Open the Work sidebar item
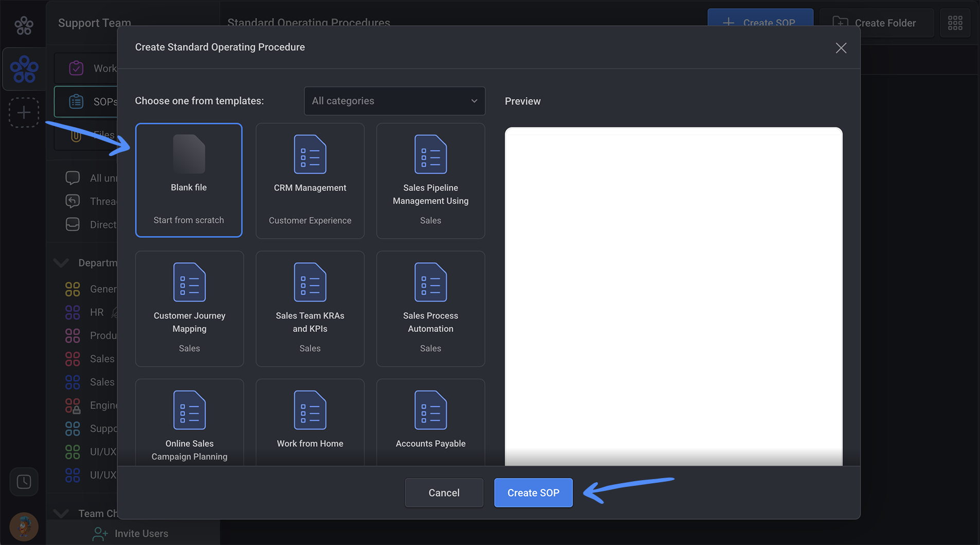 click(x=86, y=68)
